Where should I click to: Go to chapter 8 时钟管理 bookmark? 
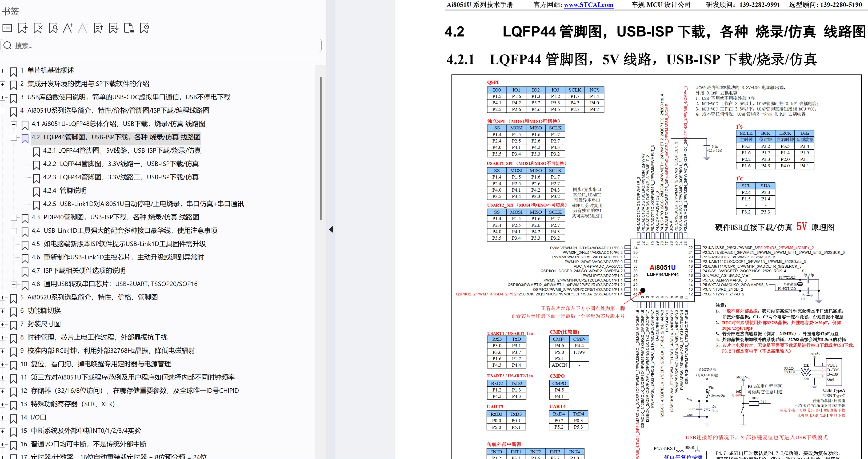click(94, 337)
